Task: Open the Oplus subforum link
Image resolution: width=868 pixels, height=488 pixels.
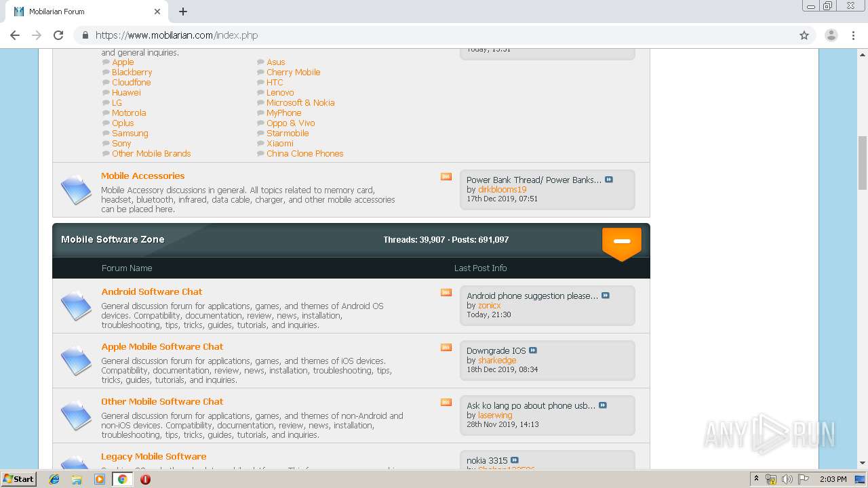Action: [123, 123]
